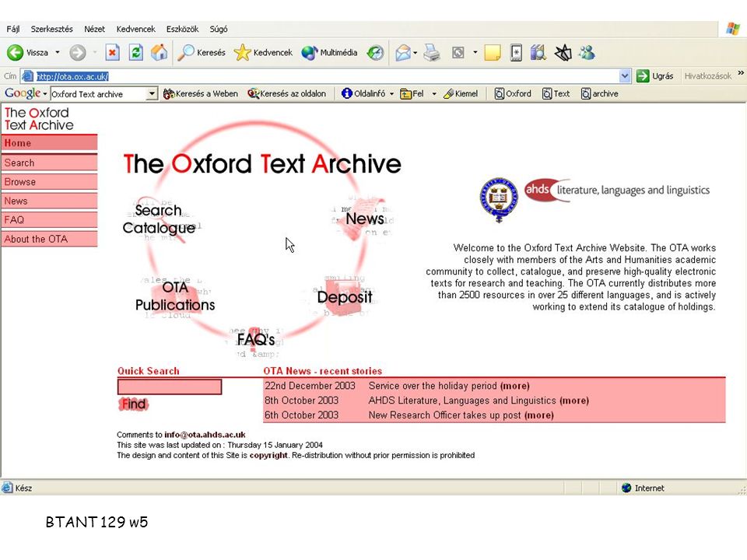This screenshot has width=747, height=560.
Task: Open the Szerkesztés menu
Action: [51, 29]
